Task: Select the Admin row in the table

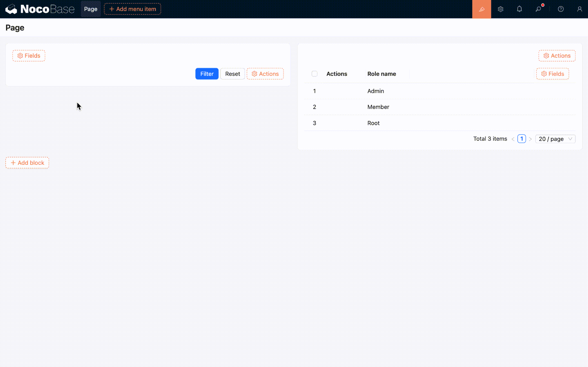Action: [x=376, y=91]
